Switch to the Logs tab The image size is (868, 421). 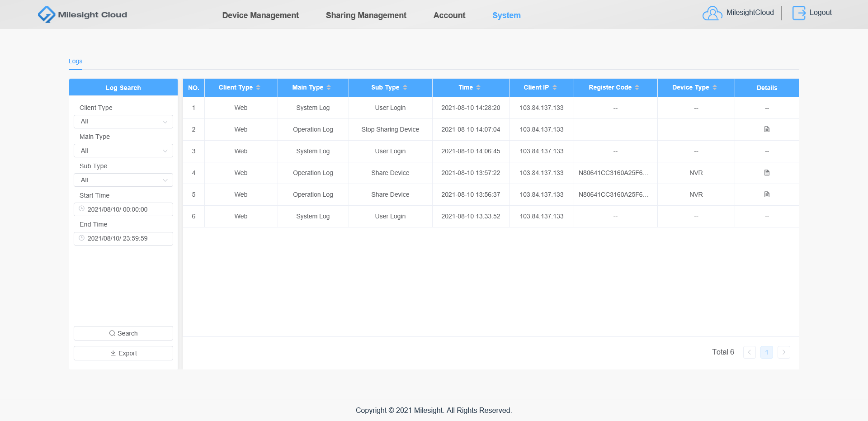pyautogui.click(x=75, y=61)
